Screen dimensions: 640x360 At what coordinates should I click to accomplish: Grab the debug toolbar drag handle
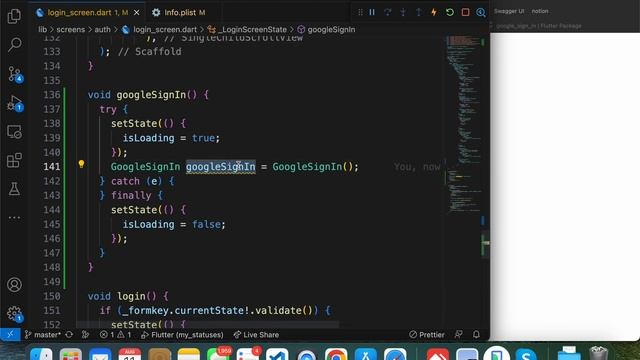coord(360,12)
